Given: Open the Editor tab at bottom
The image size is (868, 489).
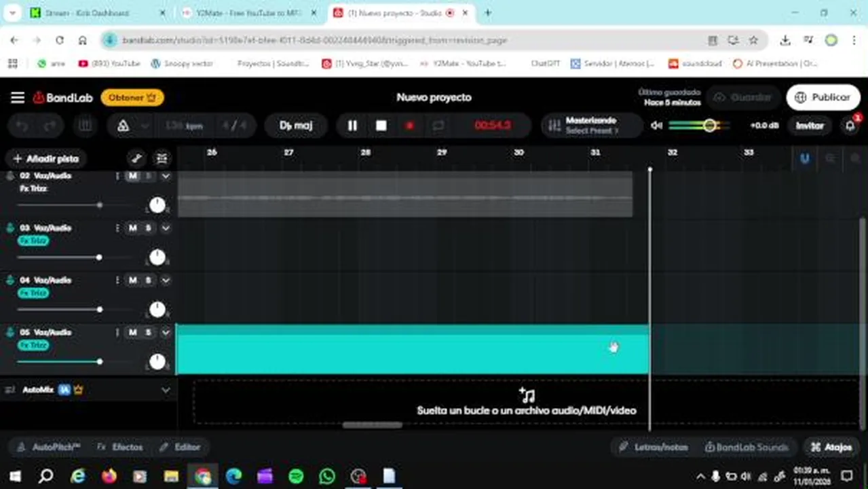Looking at the screenshot, I should (x=180, y=448).
